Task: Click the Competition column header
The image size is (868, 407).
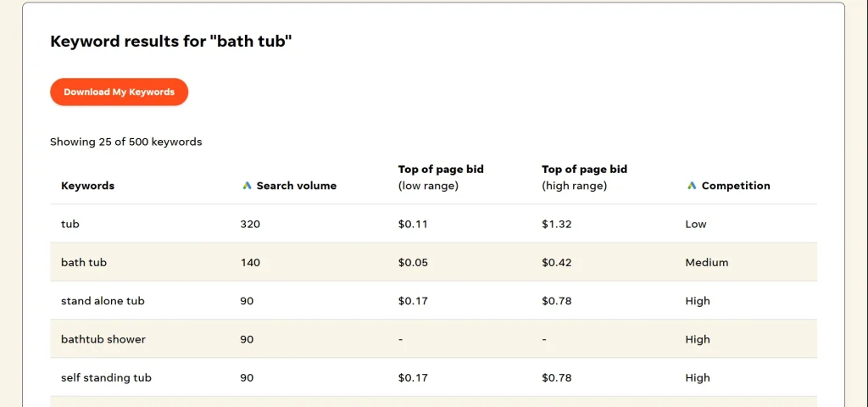Action: pyautogui.click(x=735, y=186)
